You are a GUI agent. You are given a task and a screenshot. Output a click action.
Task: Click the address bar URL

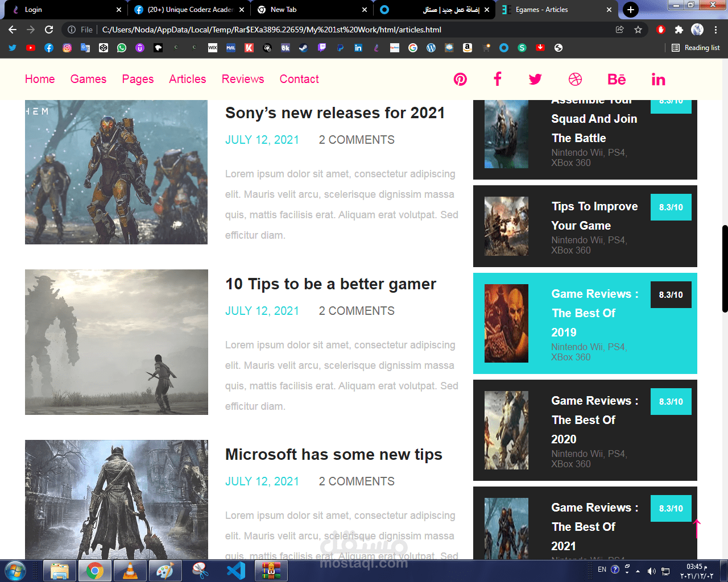(x=271, y=30)
